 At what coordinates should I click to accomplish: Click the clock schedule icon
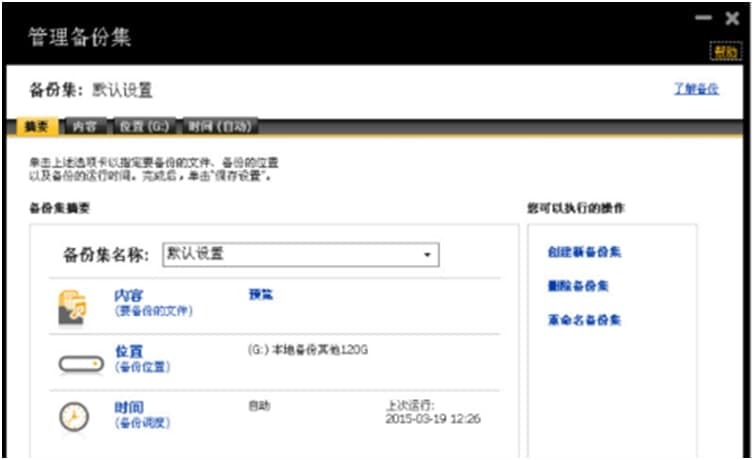point(74,417)
